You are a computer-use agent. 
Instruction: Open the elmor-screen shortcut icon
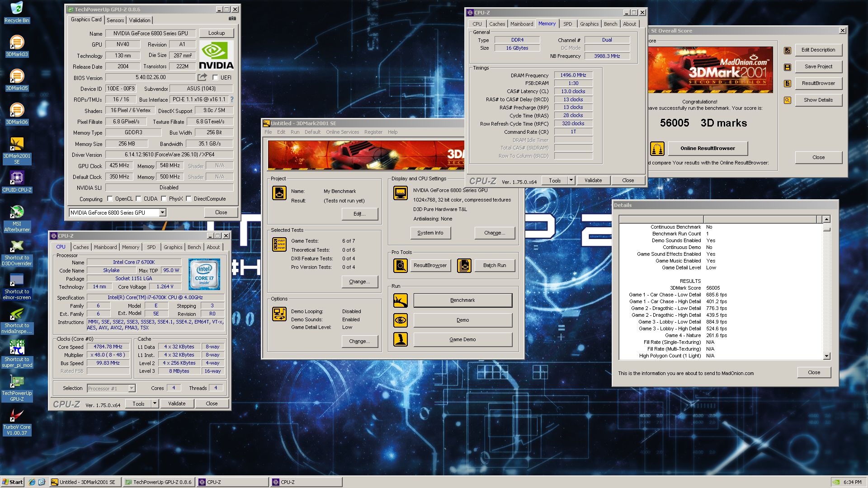point(17,286)
